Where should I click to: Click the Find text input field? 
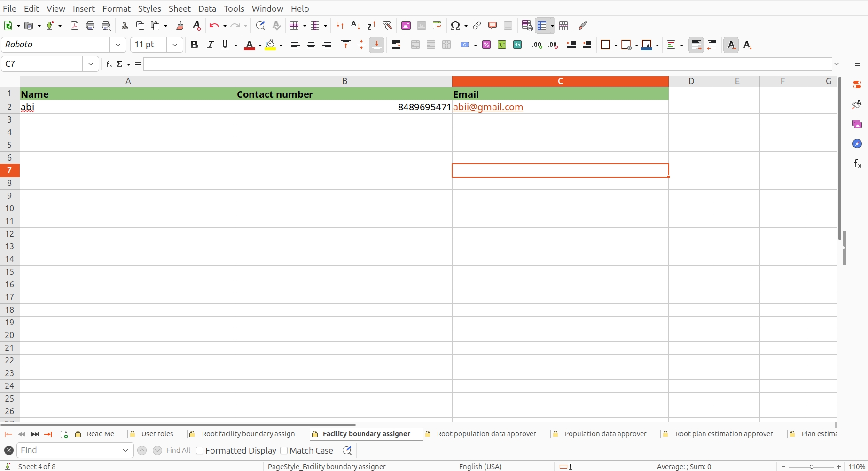pyautogui.click(x=67, y=450)
